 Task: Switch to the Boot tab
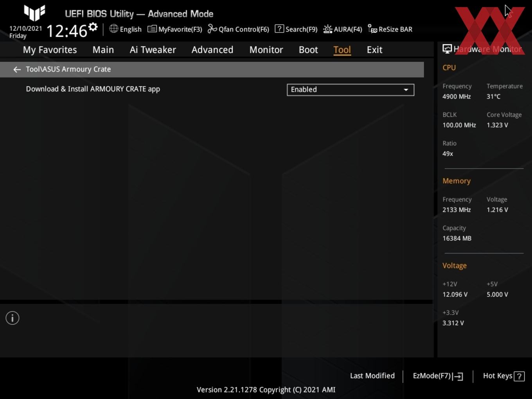point(308,50)
